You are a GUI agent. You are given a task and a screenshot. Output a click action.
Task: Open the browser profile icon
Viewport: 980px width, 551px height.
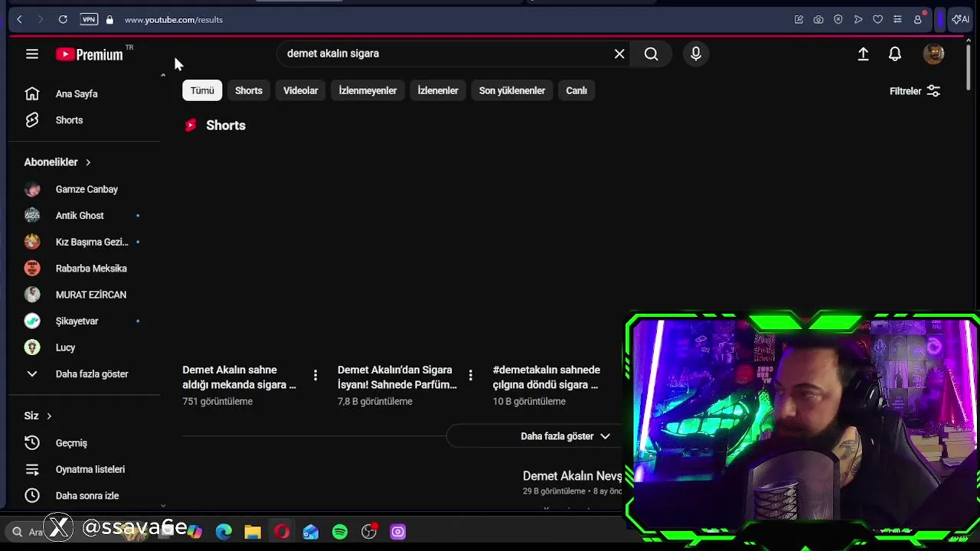coord(918,20)
